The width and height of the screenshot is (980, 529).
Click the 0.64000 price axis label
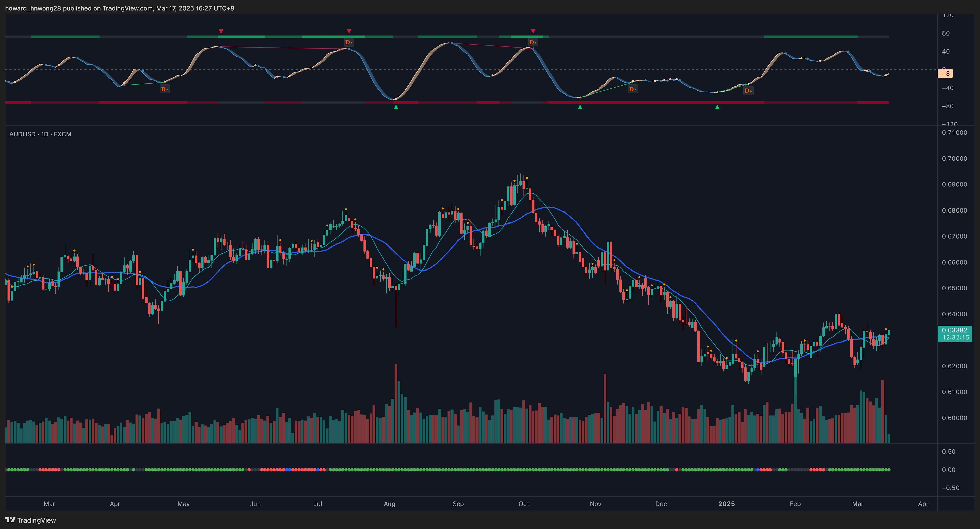[x=954, y=314]
